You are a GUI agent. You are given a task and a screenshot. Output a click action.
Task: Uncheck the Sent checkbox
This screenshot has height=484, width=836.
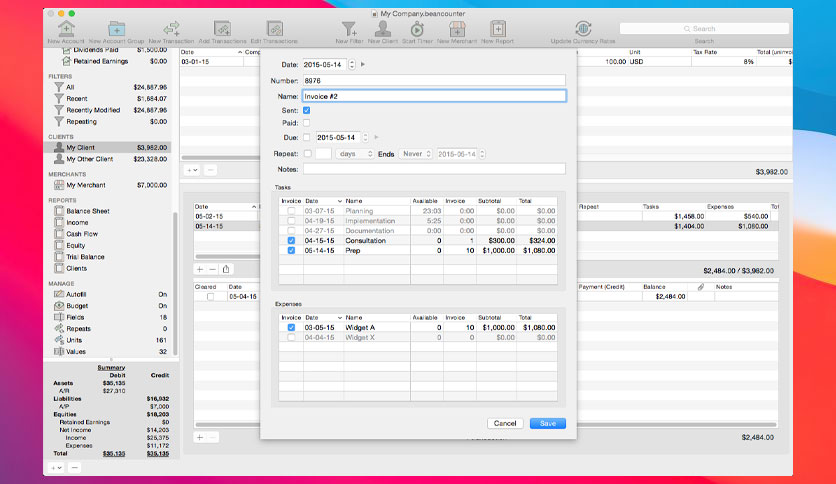(x=307, y=110)
